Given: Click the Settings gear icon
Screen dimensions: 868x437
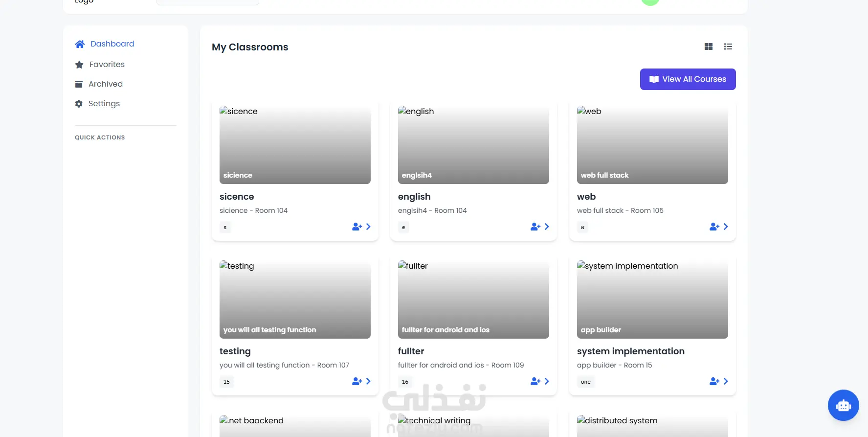Looking at the screenshot, I should click(x=79, y=104).
